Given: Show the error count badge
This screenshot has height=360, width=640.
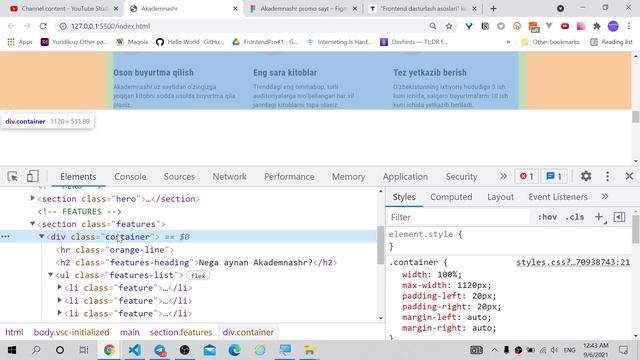Looking at the screenshot, I should click(527, 176).
